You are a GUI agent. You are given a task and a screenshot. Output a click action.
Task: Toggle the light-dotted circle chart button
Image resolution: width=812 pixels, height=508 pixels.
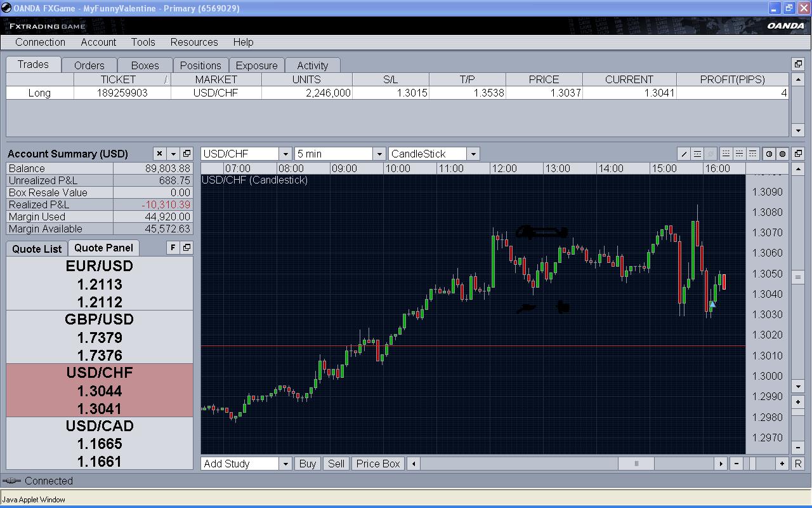769,154
